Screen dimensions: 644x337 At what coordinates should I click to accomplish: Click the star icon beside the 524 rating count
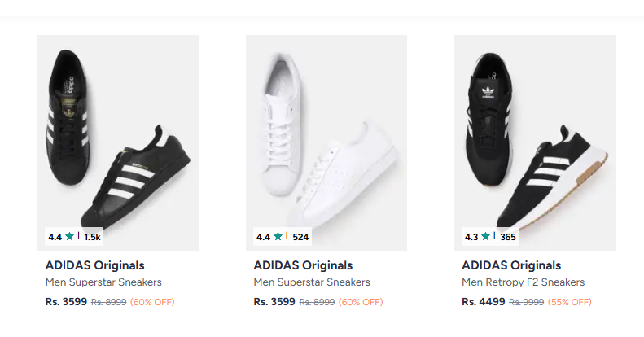coord(278,237)
